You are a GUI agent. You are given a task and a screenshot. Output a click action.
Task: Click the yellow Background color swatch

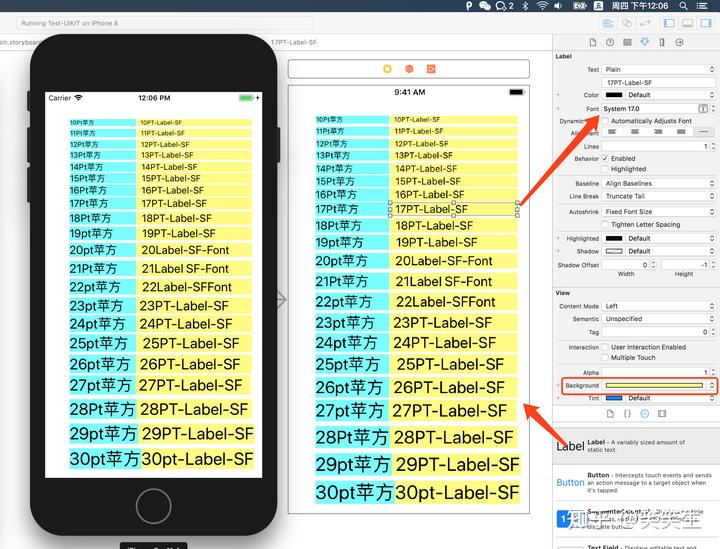(654, 385)
